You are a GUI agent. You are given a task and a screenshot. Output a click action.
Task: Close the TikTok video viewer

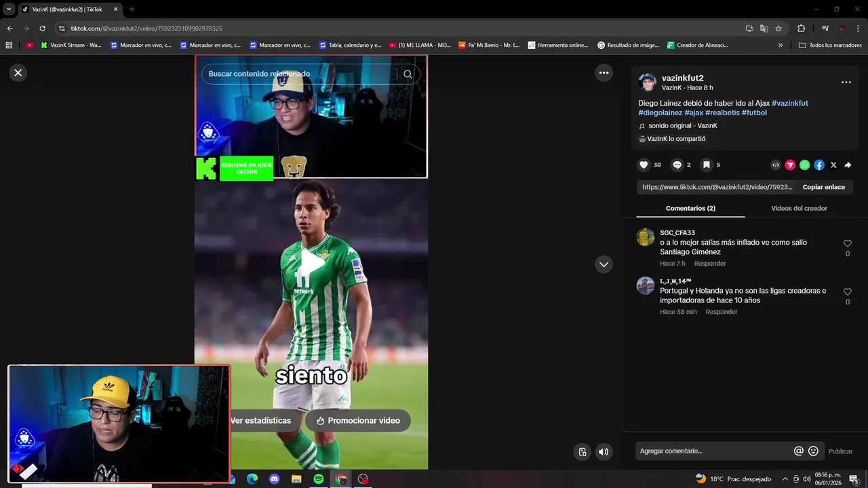18,73
